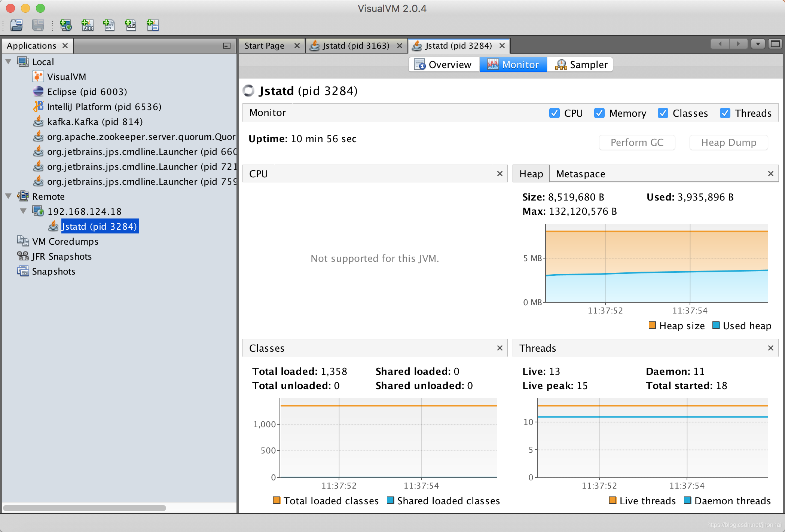Toggle the Memory monitor checkbox
This screenshot has height=532, width=785.
tap(599, 113)
